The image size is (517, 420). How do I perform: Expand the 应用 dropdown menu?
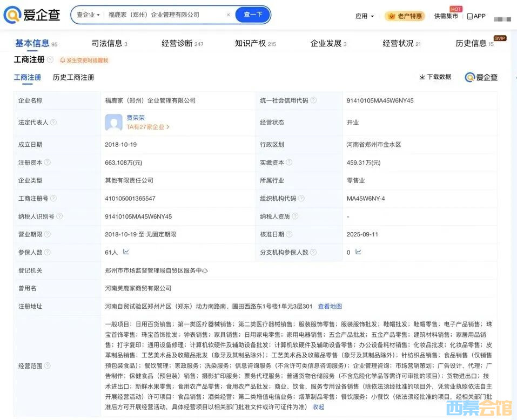365,16
